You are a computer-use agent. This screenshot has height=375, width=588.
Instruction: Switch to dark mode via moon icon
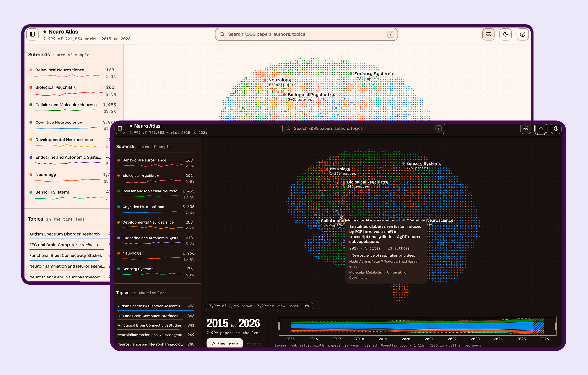506,34
